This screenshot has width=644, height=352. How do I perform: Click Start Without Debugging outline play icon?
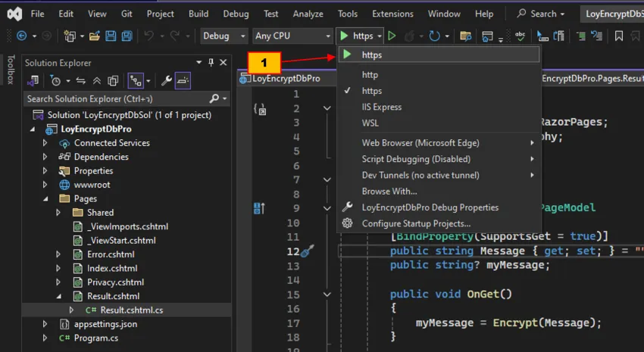coord(392,36)
